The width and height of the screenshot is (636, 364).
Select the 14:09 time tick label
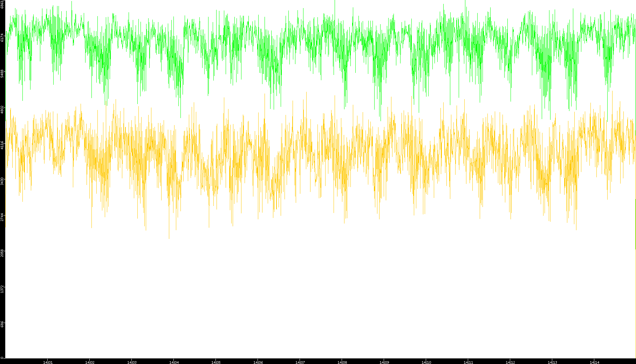click(x=384, y=362)
